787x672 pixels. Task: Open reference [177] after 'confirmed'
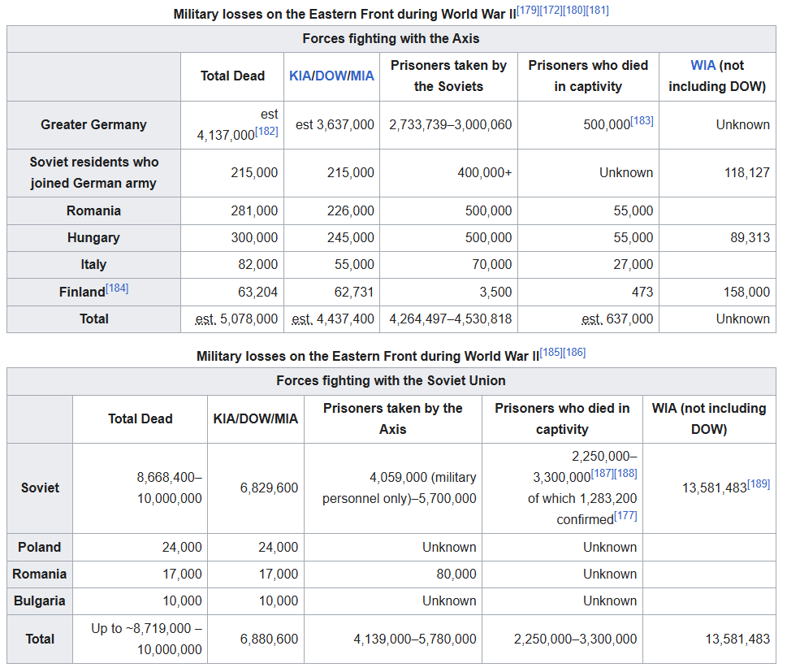pos(625,515)
